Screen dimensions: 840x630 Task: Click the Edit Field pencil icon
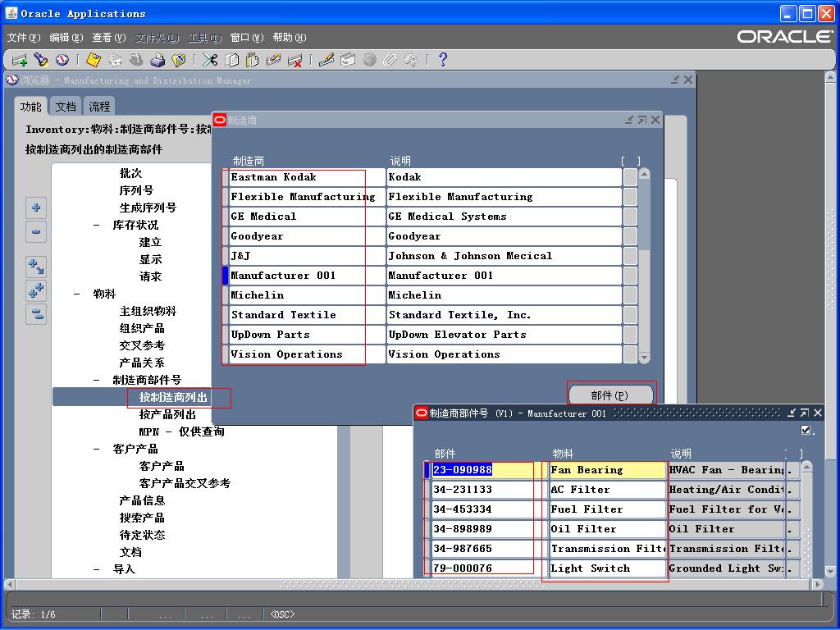point(326,60)
